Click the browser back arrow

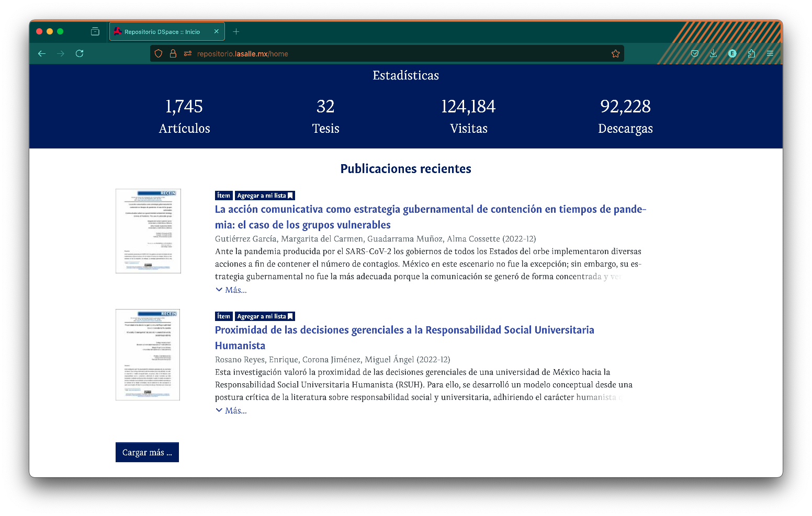click(42, 53)
